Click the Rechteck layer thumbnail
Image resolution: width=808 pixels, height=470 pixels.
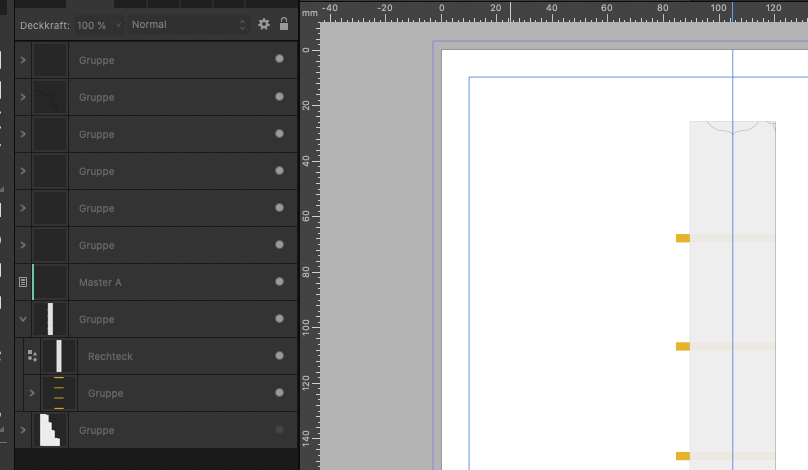click(59, 356)
